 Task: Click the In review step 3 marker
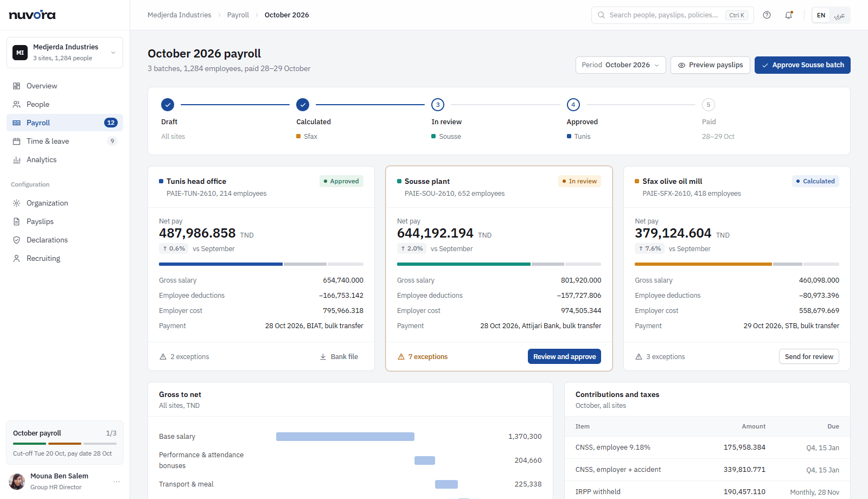click(438, 105)
